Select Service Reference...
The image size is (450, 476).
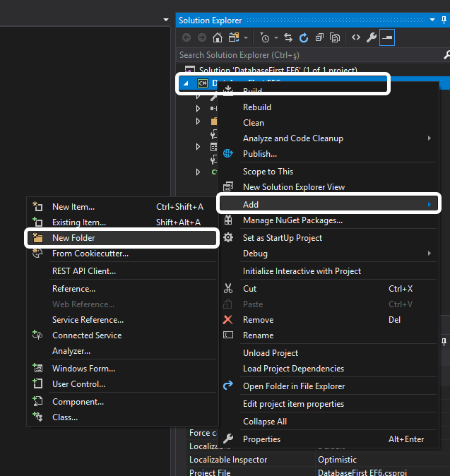tap(122, 320)
